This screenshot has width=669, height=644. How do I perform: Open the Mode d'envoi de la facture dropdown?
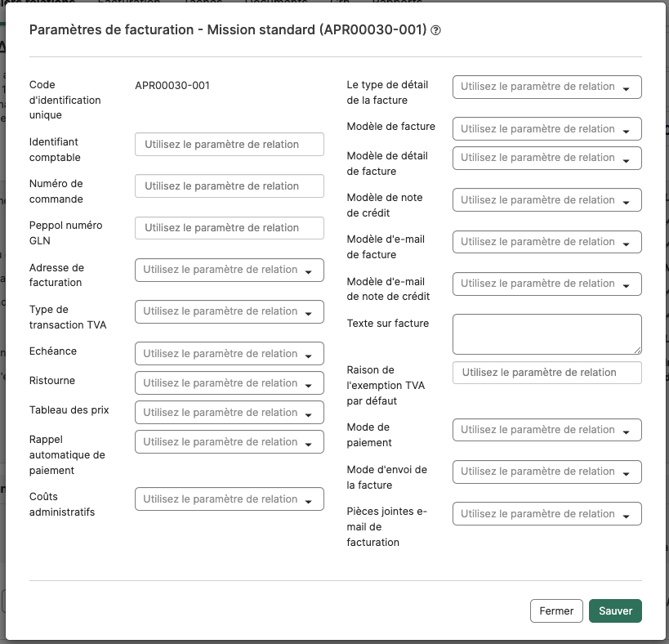pos(547,472)
